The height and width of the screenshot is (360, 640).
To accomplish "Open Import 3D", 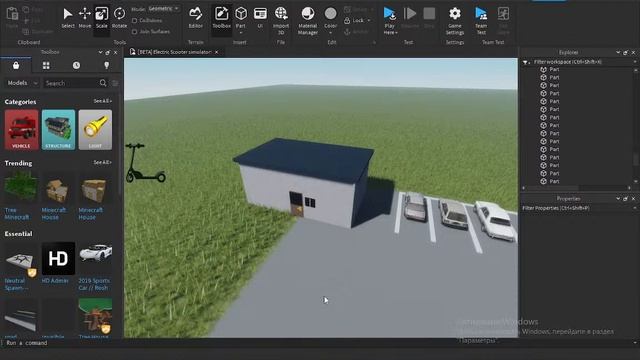I will tap(281, 20).
